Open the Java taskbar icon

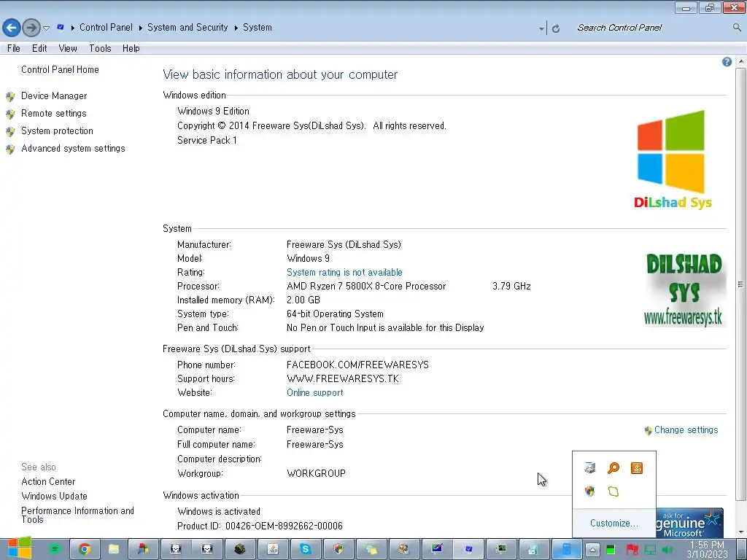[x=273, y=550]
